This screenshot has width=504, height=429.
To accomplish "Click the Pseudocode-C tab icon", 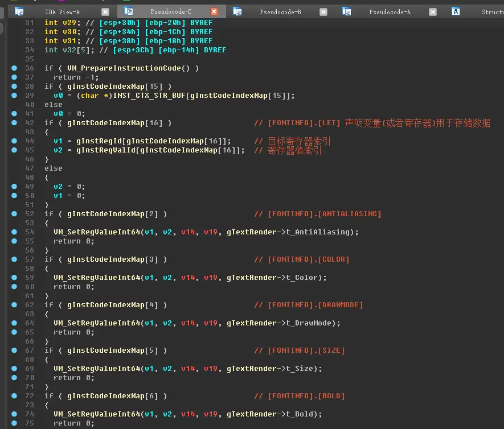I will click(x=128, y=11).
